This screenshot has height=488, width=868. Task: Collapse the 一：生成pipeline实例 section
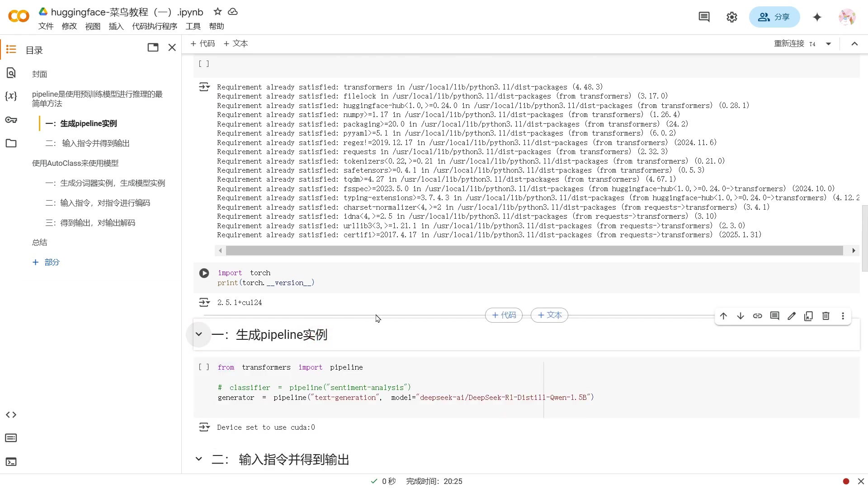(x=198, y=334)
